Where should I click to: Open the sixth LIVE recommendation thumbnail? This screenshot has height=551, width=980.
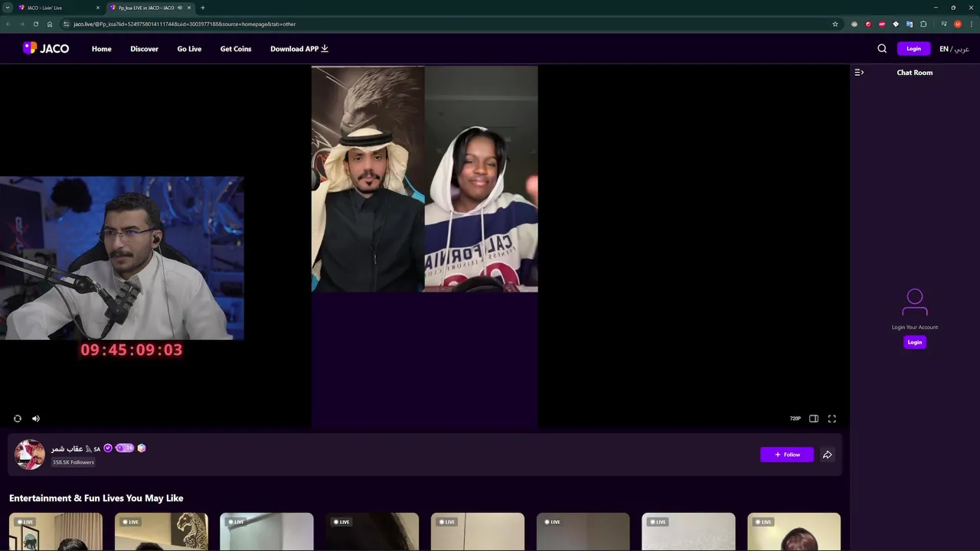(583, 532)
